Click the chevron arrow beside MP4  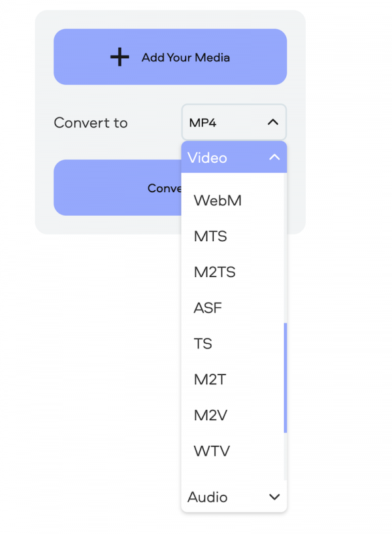coord(273,122)
